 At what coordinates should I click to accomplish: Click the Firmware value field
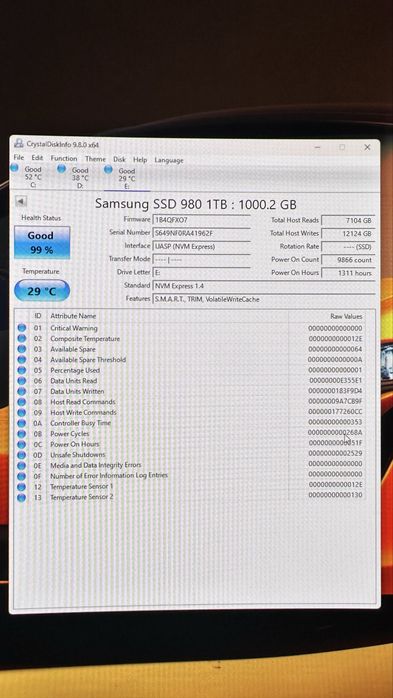click(x=201, y=220)
